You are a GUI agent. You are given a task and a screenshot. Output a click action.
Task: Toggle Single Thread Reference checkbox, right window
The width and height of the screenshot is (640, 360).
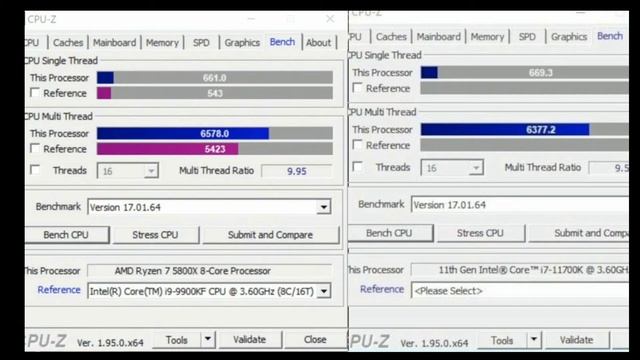pyautogui.click(x=358, y=88)
